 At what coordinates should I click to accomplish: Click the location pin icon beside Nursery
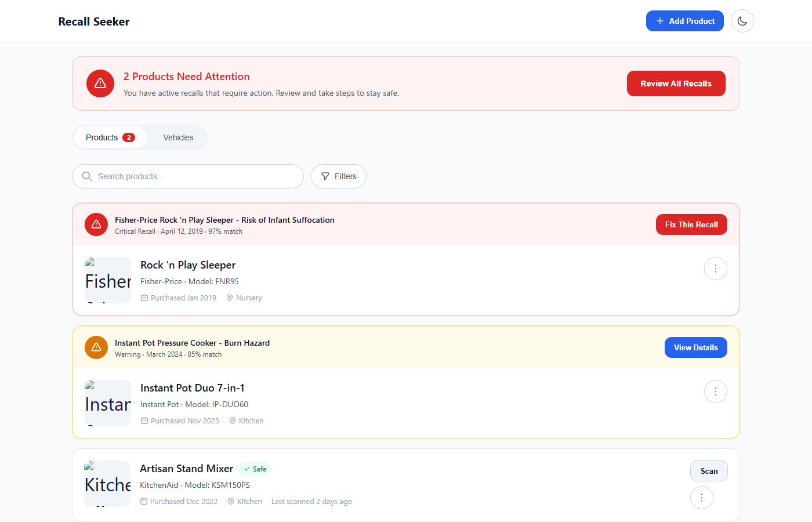pos(230,298)
